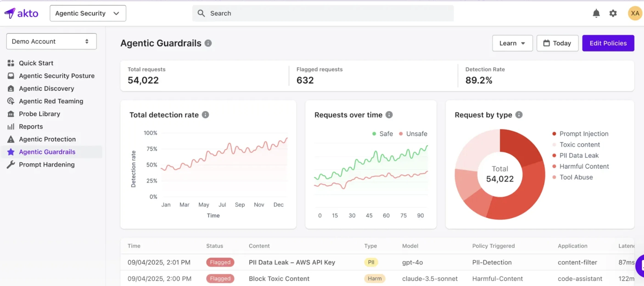Click info icon beside Request by type
The height and width of the screenshot is (286, 644).
(x=519, y=115)
